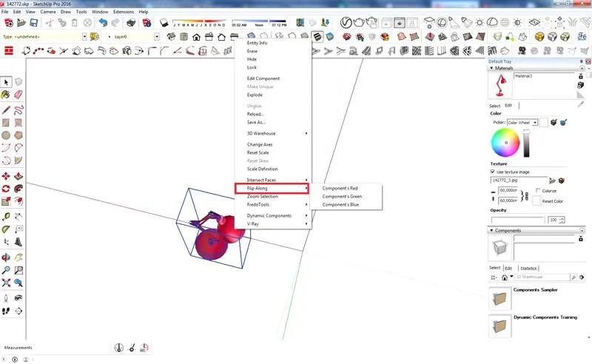Enable the Colorize checkbox

tap(538, 190)
